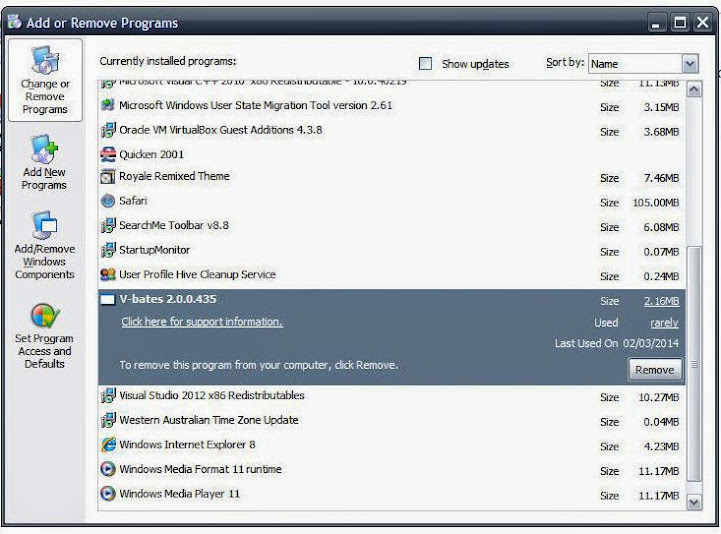The image size is (721, 534).
Task: Minimize the Add or Remove Programs window
Action: click(x=657, y=22)
